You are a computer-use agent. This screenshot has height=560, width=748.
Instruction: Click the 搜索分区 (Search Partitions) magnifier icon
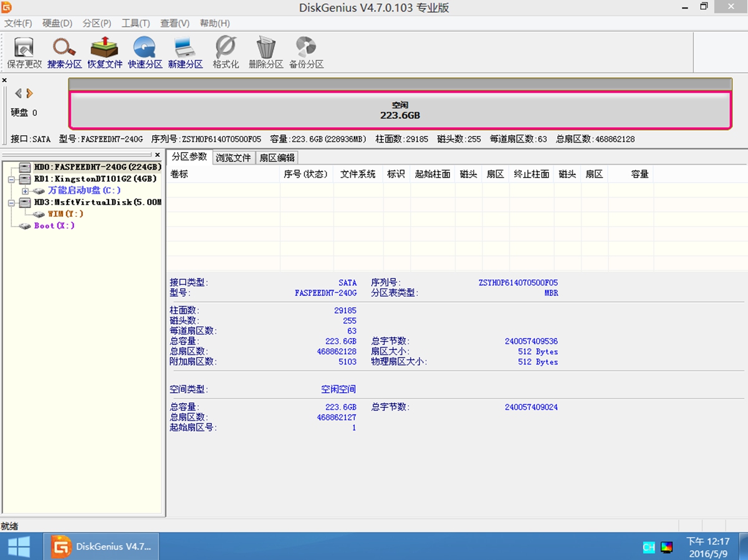point(64,52)
